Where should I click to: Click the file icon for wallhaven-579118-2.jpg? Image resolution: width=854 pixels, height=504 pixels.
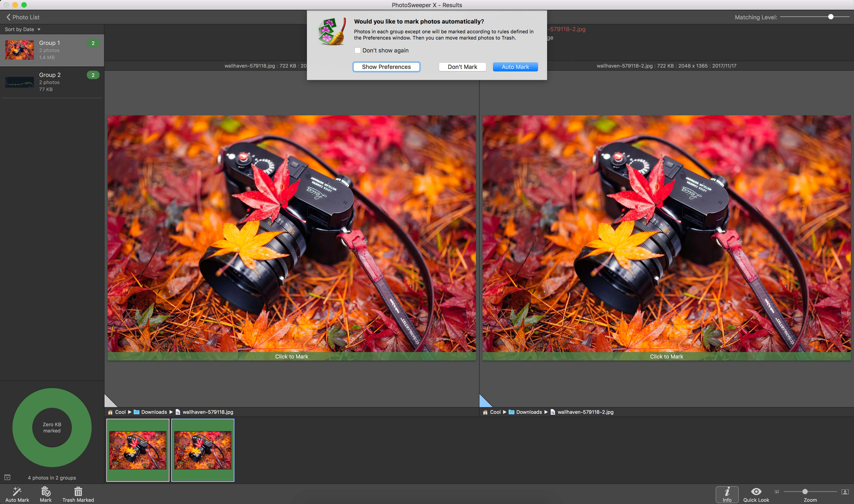(553, 412)
